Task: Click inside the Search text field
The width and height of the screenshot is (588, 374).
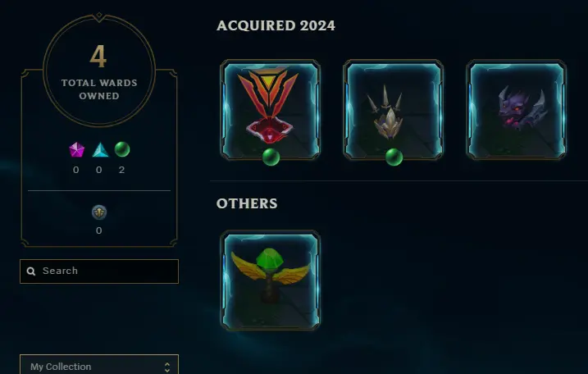Action: coord(99,271)
